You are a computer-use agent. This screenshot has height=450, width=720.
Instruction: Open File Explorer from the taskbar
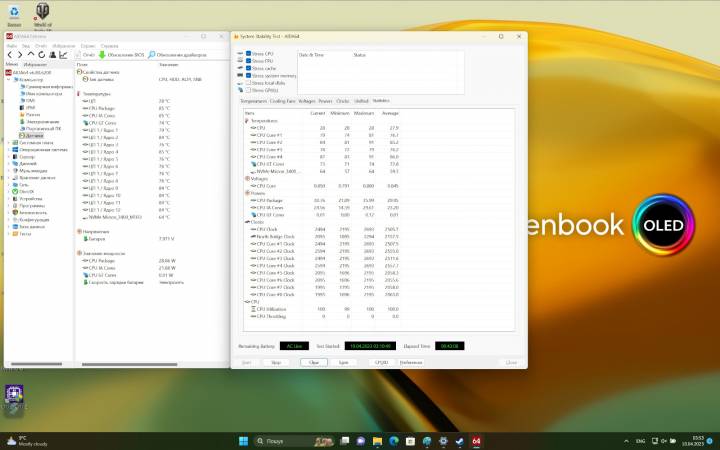[377, 441]
